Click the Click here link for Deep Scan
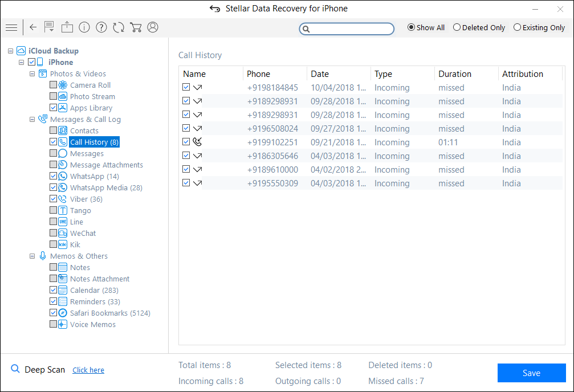The height and width of the screenshot is (392, 574). pos(88,370)
